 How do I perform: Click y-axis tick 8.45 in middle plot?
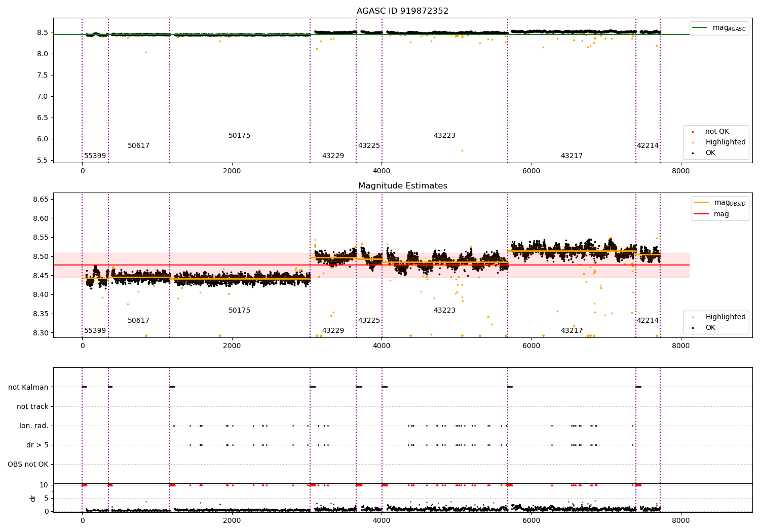point(41,276)
